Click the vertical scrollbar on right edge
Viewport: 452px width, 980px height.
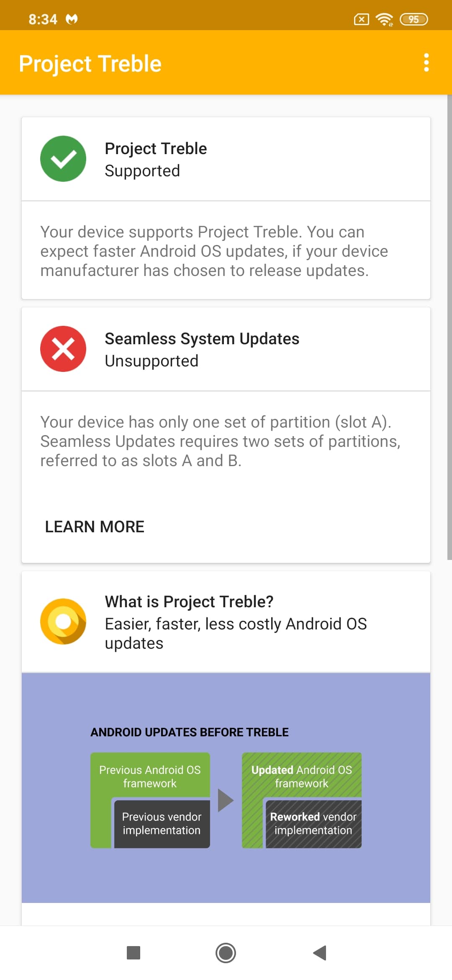click(x=449, y=327)
